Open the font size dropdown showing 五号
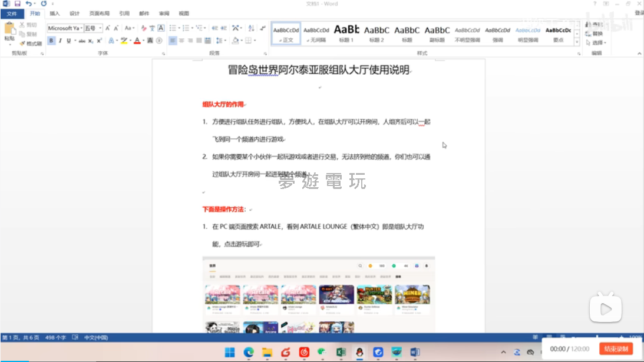Viewport: 644px width, 362px height. tap(100, 28)
